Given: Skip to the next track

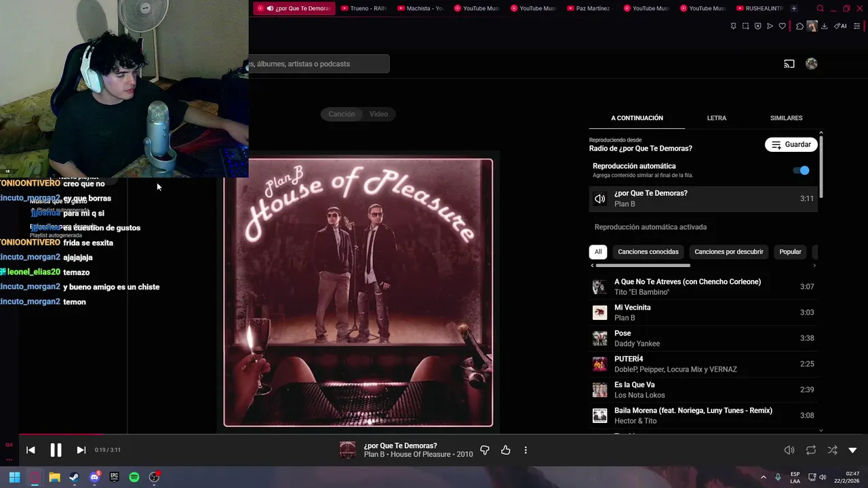Looking at the screenshot, I should click(81, 450).
